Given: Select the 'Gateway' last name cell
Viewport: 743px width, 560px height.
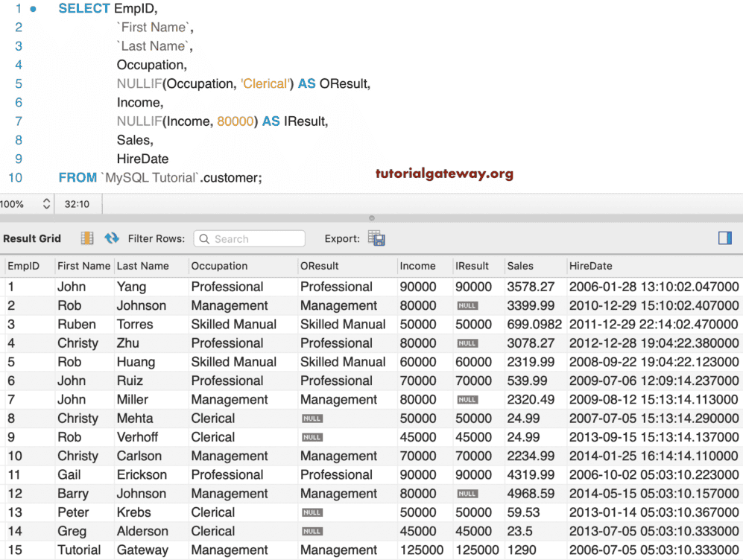Looking at the screenshot, I should 142,550.
